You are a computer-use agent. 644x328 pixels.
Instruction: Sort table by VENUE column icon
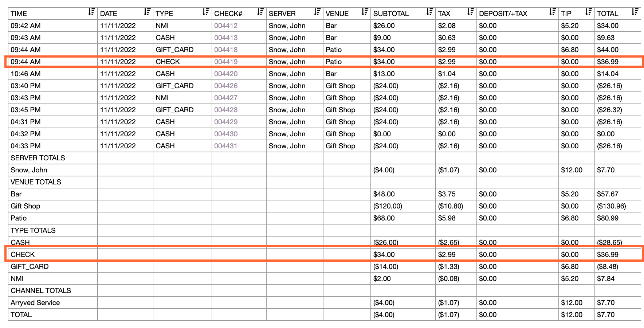365,12
